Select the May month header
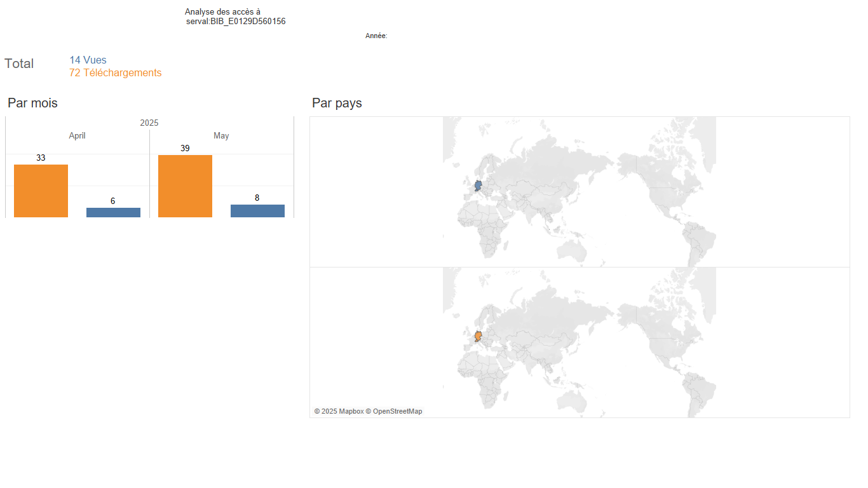Image resolution: width=868 pixels, height=488 pixels. click(x=221, y=136)
